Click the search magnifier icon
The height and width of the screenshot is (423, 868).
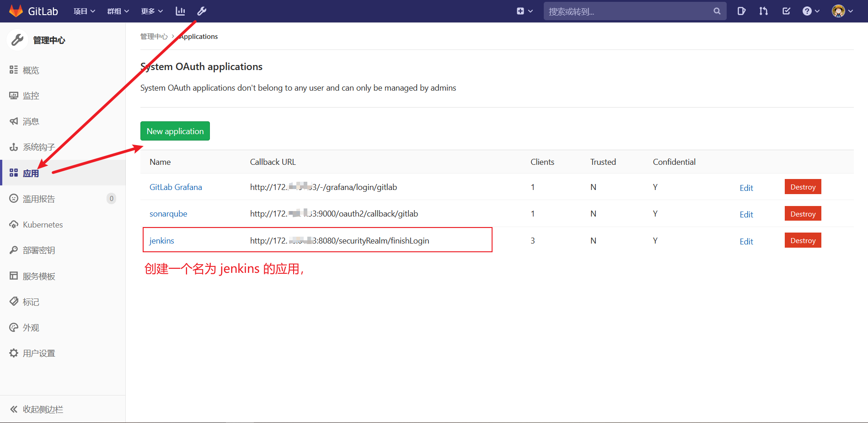coord(717,11)
